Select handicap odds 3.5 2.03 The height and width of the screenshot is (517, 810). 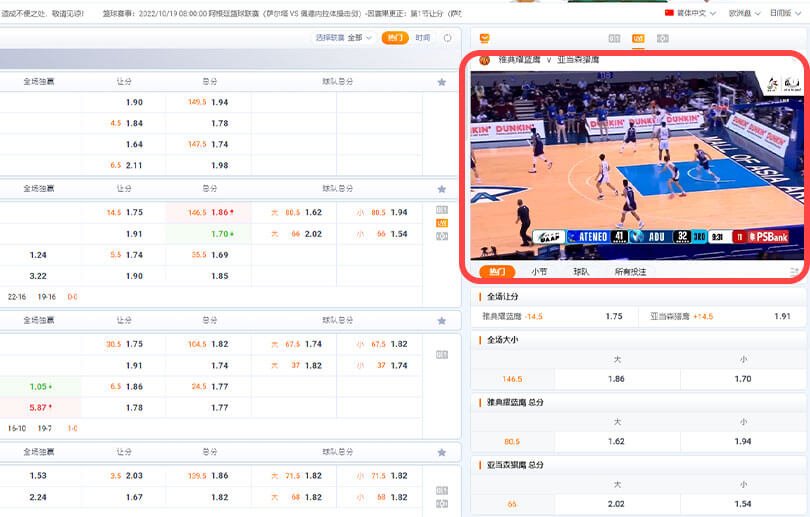(x=123, y=476)
